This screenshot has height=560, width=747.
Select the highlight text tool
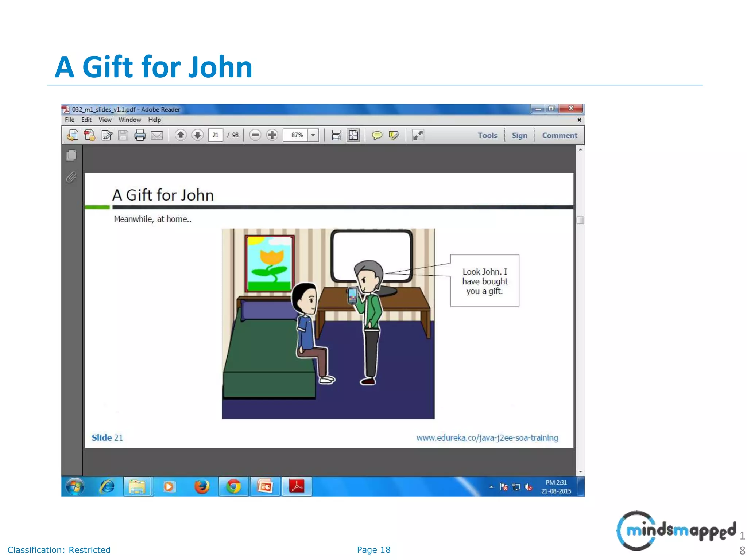pyautogui.click(x=394, y=135)
